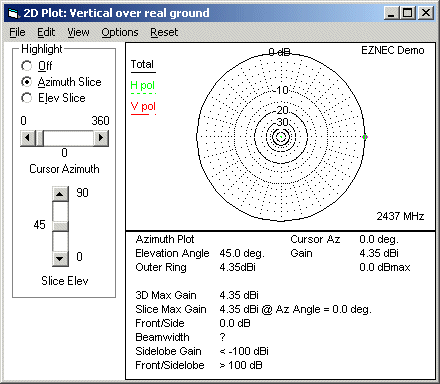The image size is (440, 384).
Task: Click the Reset menu item
Action: click(x=164, y=32)
